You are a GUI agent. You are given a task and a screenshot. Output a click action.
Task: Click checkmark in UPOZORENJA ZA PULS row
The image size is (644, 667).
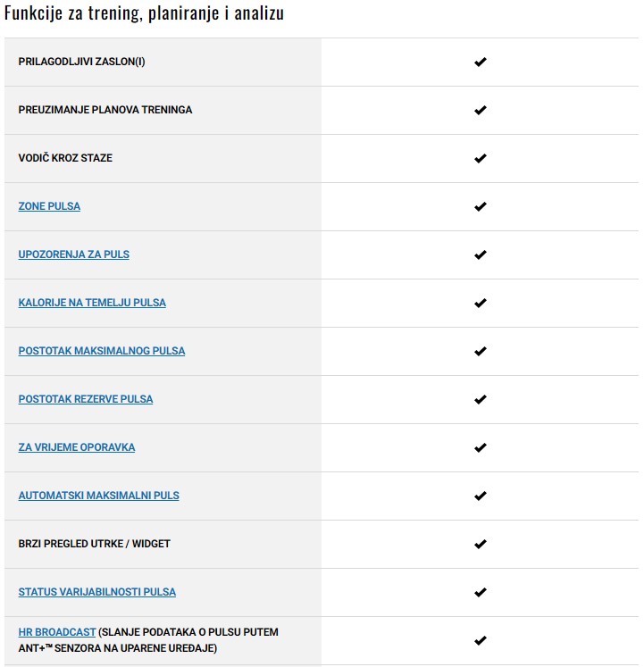(x=481, y=255)
